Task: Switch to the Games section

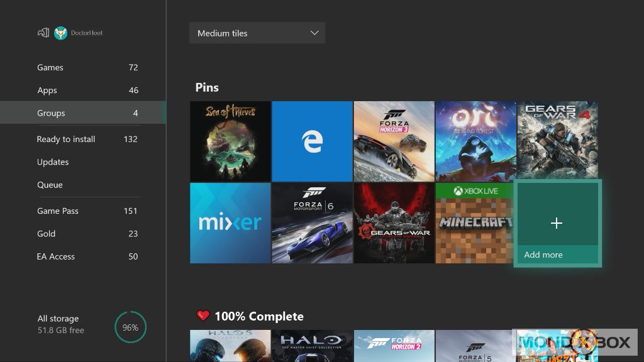Action: pyautogui.click(x=50, y=68)
